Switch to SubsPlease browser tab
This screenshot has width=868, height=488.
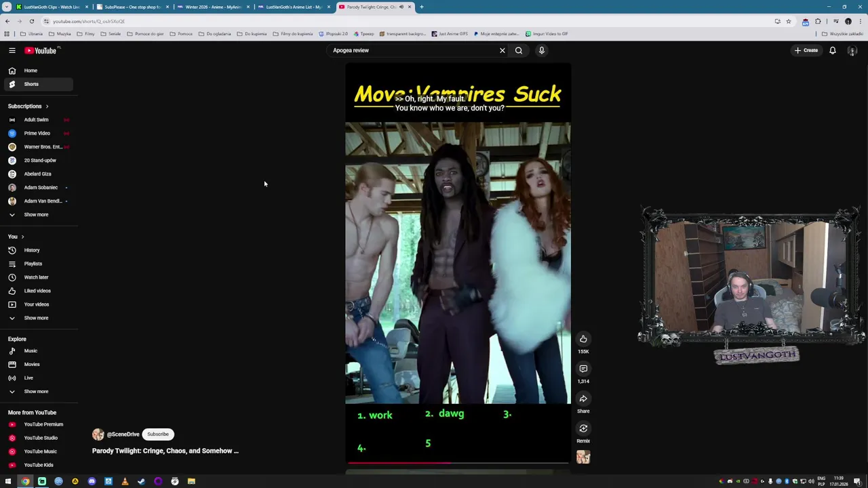[x=132, y=7]
